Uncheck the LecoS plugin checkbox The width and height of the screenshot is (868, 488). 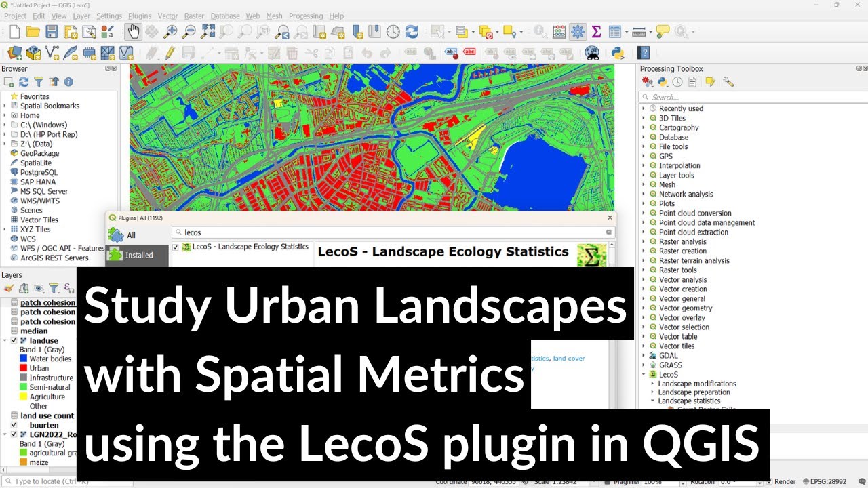click(x=176, y=247)
